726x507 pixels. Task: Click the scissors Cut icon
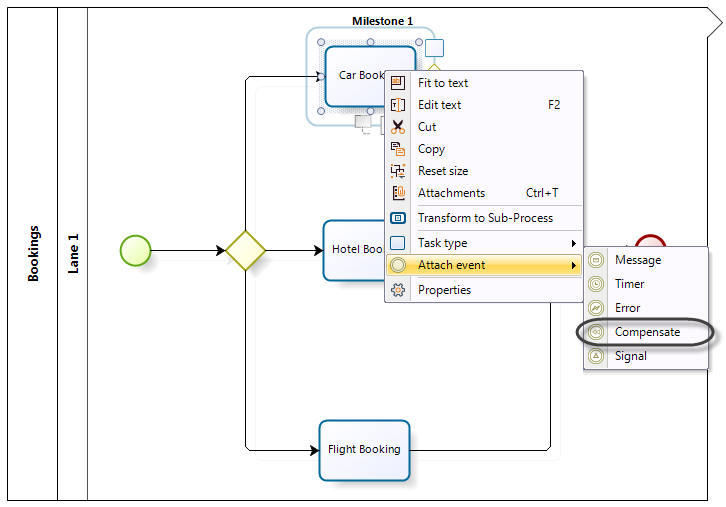coord(398,127)
